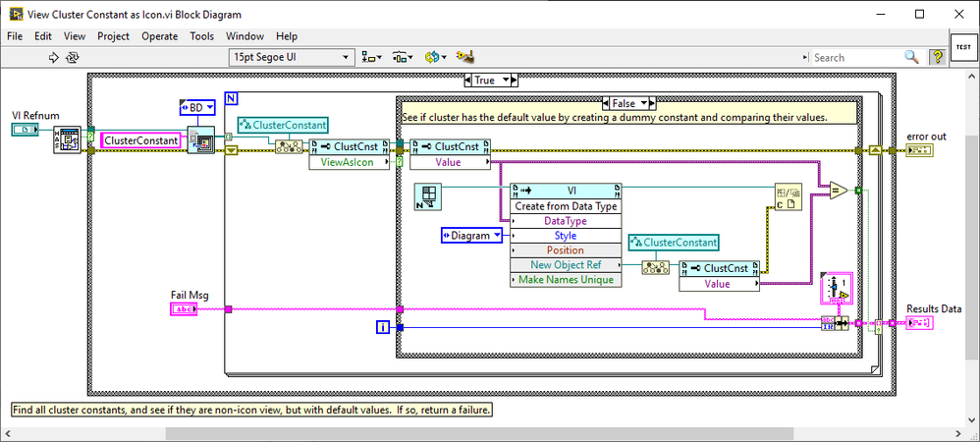This screenshot has height=442, width=980.
Task: Click inside the Search input field
Action: coord(854,58)
